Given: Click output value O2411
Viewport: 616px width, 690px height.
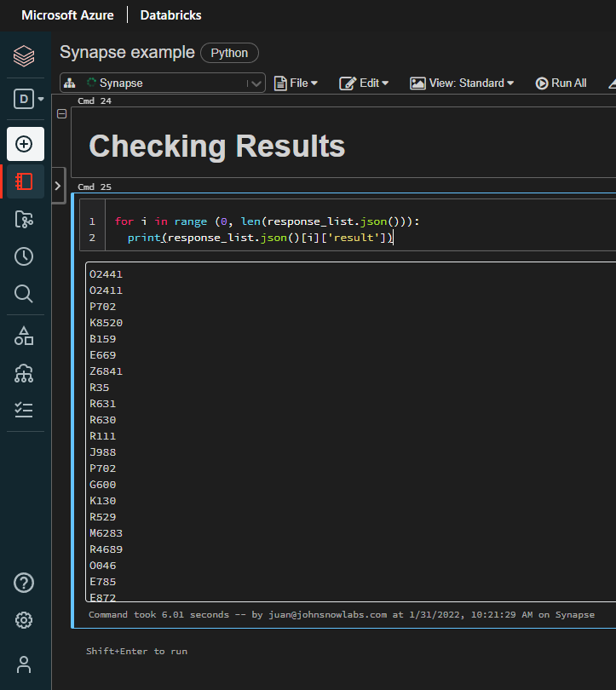Looking at the screenshot, I should click(106, 290).
